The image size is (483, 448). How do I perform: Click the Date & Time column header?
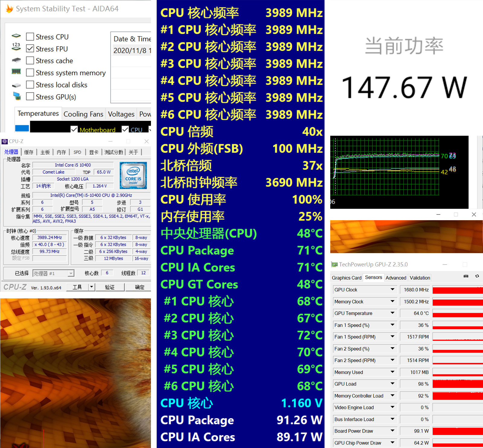132,39
